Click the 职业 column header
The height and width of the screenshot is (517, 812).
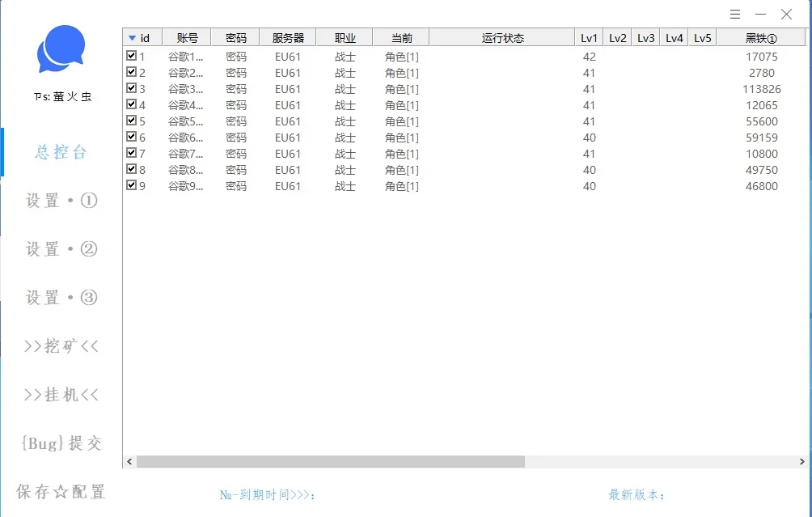pyautogui.click(x=345, y=38)
